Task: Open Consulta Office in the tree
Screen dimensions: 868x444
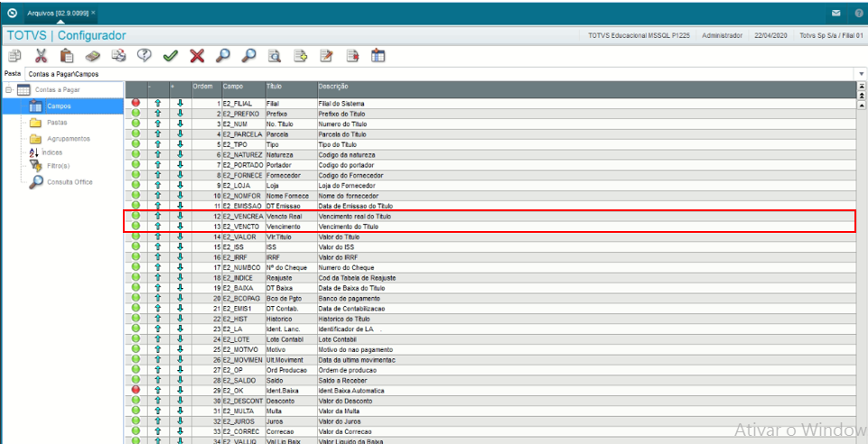Action: (x=70, y=182)
